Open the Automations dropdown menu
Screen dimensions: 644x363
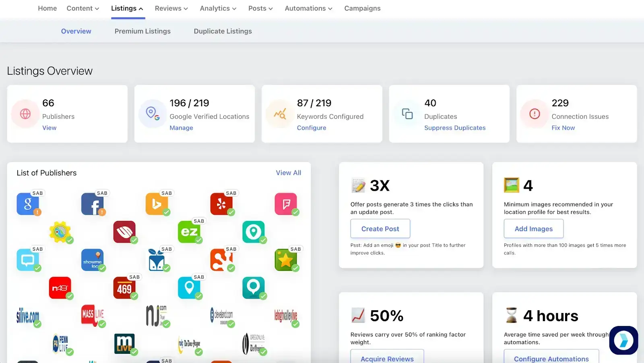(309, 8)
